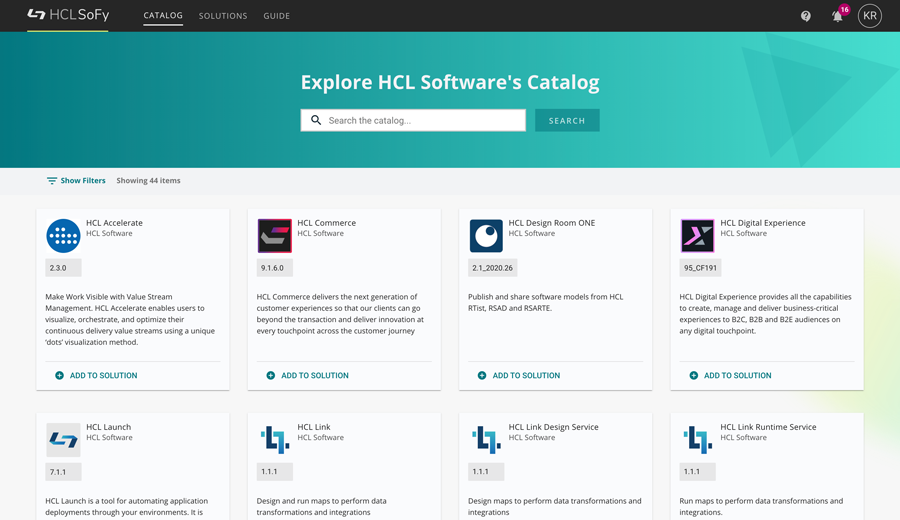The image size is (900, 520).
Task: Click version tag 95_CF191
Action: click(x=700, y=268)
